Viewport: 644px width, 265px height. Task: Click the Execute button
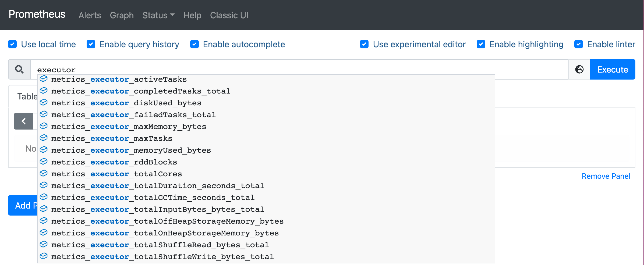coord(612,69)
